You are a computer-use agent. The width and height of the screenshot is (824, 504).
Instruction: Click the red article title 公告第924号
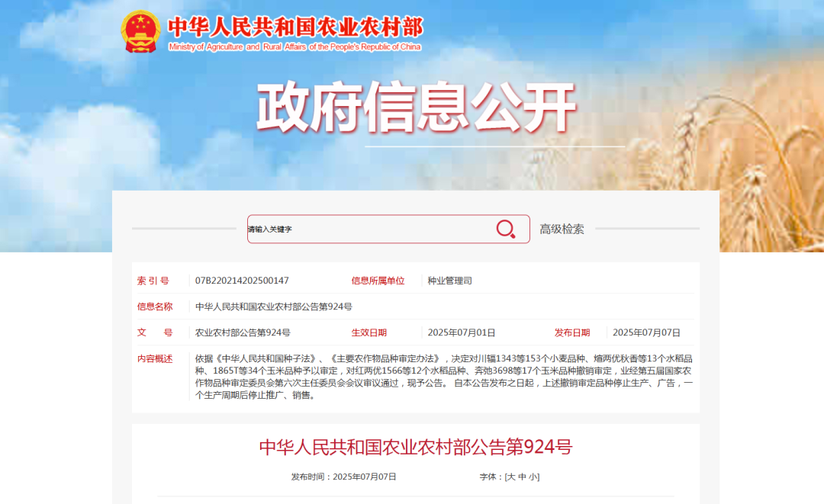pyautogui.click(x=416, y=447)
